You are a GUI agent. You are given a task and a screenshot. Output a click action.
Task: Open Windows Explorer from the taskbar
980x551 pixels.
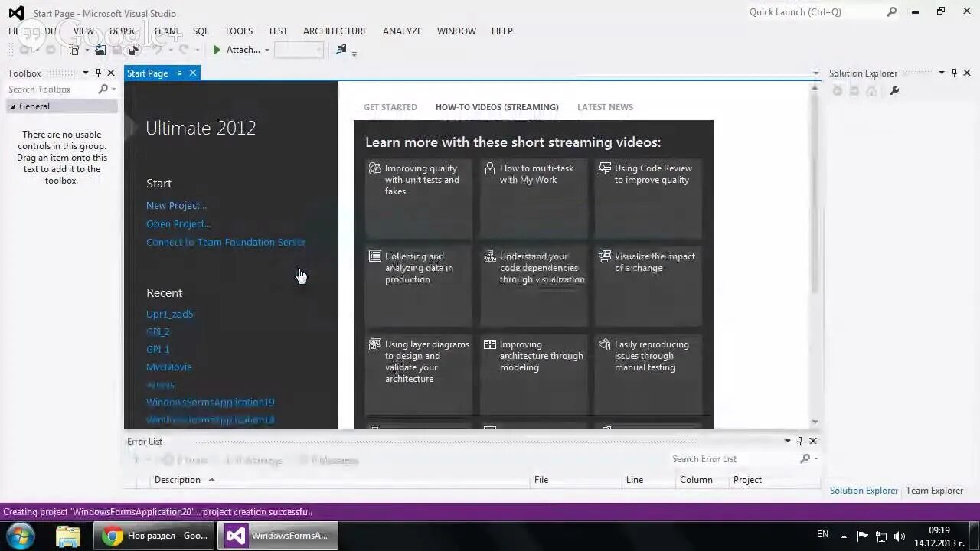pyautogui.click(x=67, y=536)
